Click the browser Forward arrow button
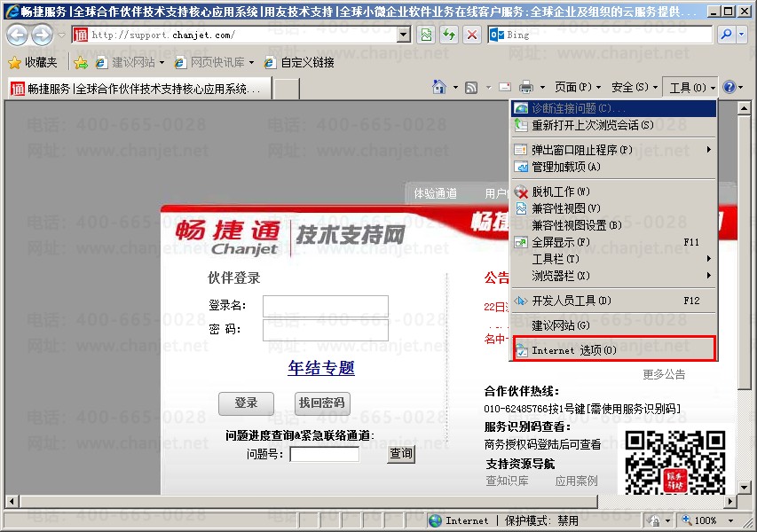Screen dimensions: 757x532 click(x=42, y=35)
